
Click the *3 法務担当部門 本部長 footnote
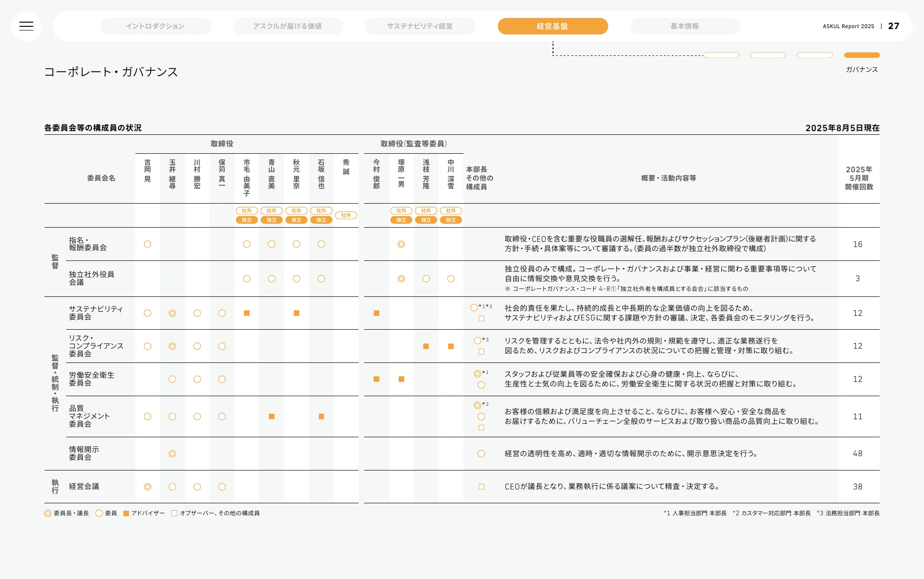tap(848, 513)
